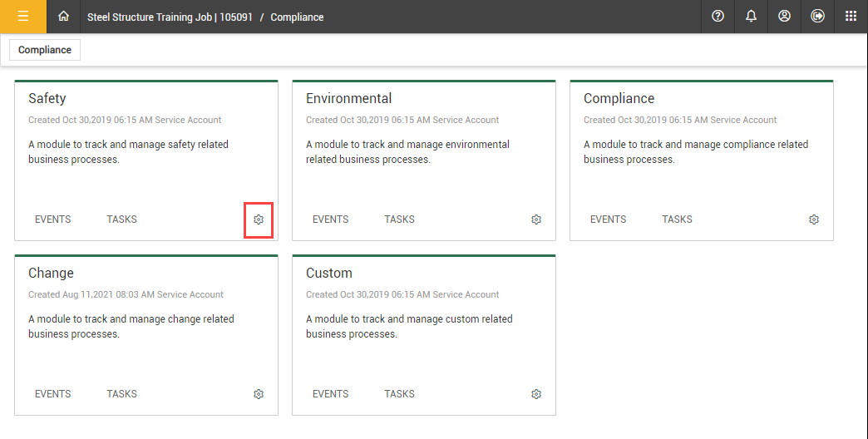This screenshot has width=868, height=439.
Task: Open EVENTS in the Safety card
Action: coord(53,219)
